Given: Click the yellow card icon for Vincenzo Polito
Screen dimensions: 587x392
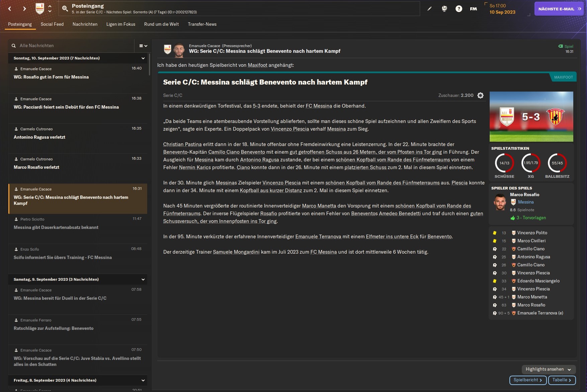Looking at the screenshot, I should click(495, 233).
